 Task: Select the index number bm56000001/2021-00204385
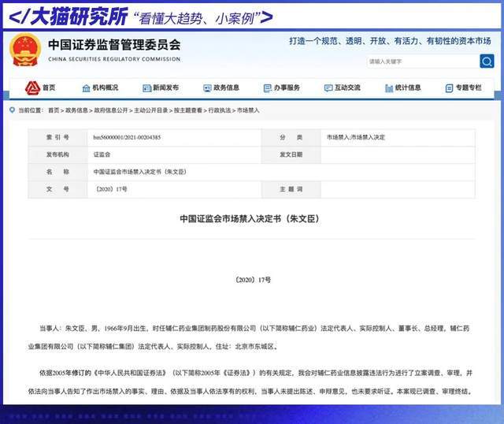point(127,137)
